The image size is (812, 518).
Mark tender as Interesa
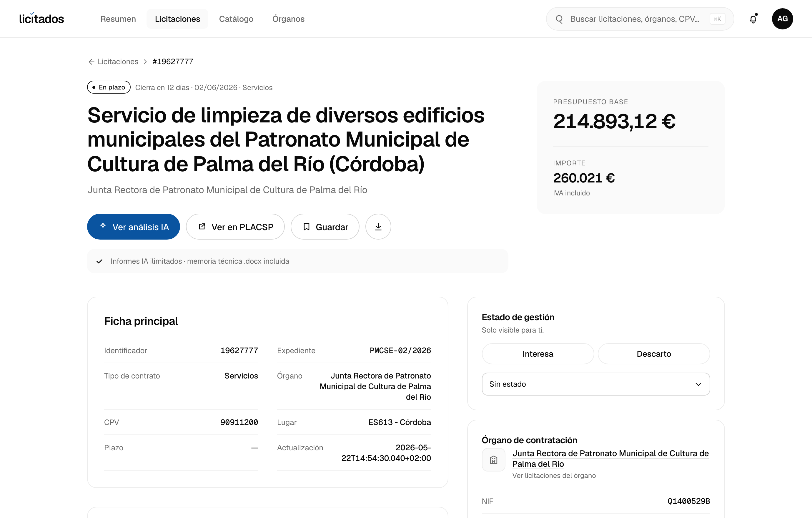pyautogui.click(x=538, y=354)
